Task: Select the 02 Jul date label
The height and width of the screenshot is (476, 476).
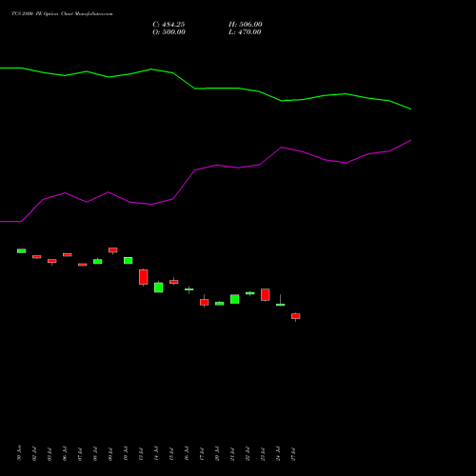Action: point(34,454)
